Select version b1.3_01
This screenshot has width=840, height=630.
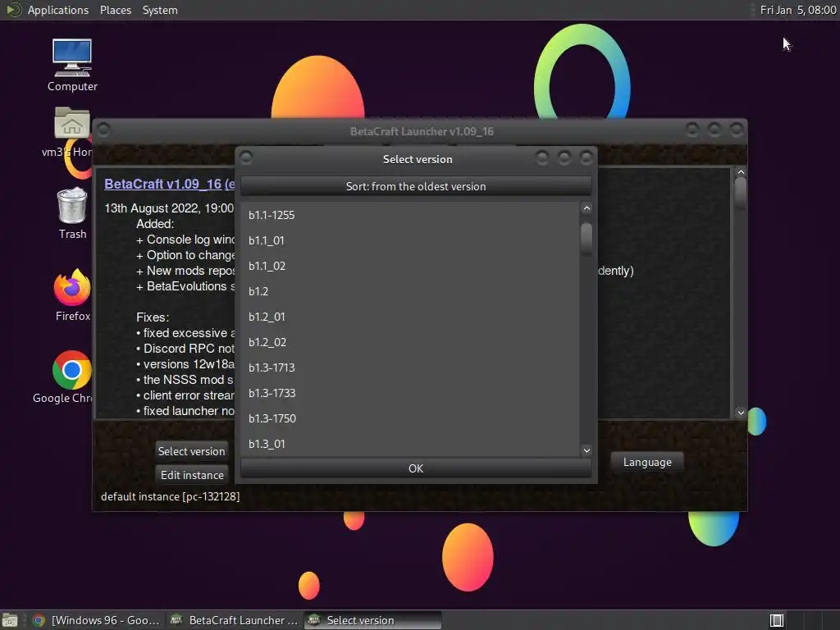click(410, 444)
